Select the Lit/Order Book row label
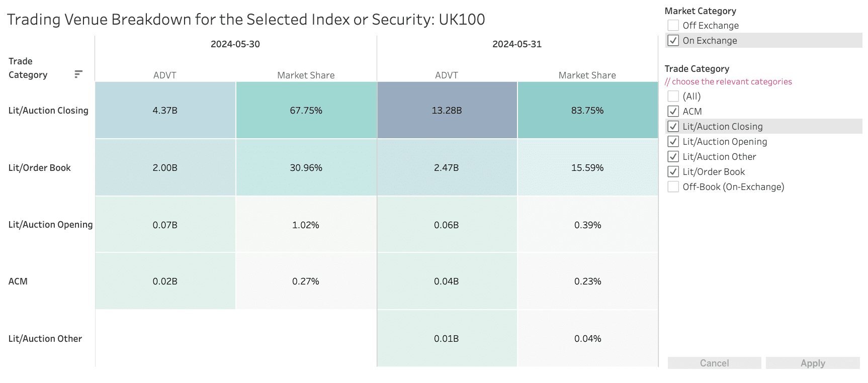This screenshot has height=383, width=868. 40,168
